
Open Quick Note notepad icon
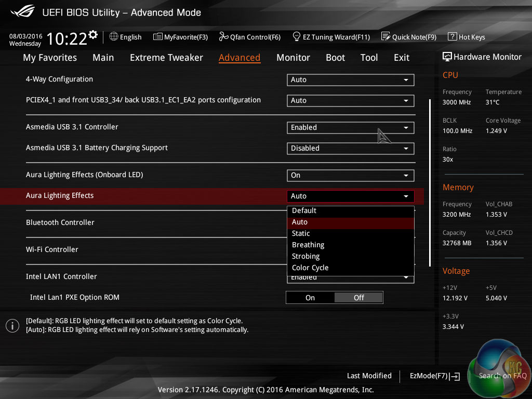[x=386, y=36]
